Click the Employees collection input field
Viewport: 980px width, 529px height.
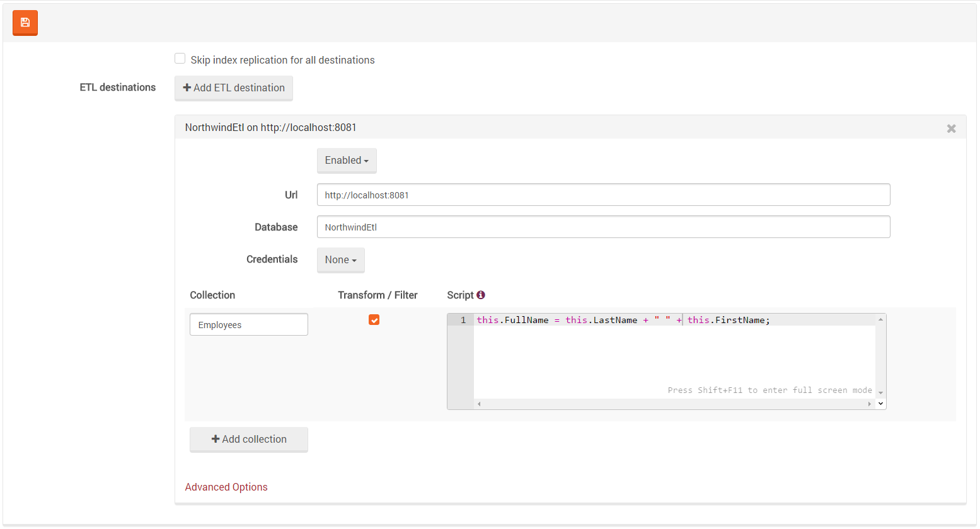[x=249, y=324]
